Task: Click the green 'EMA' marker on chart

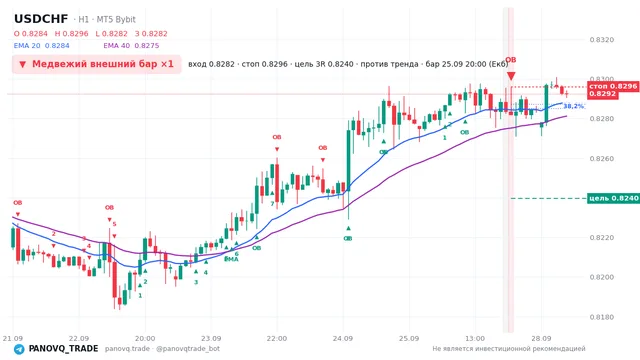Action: 231,259
